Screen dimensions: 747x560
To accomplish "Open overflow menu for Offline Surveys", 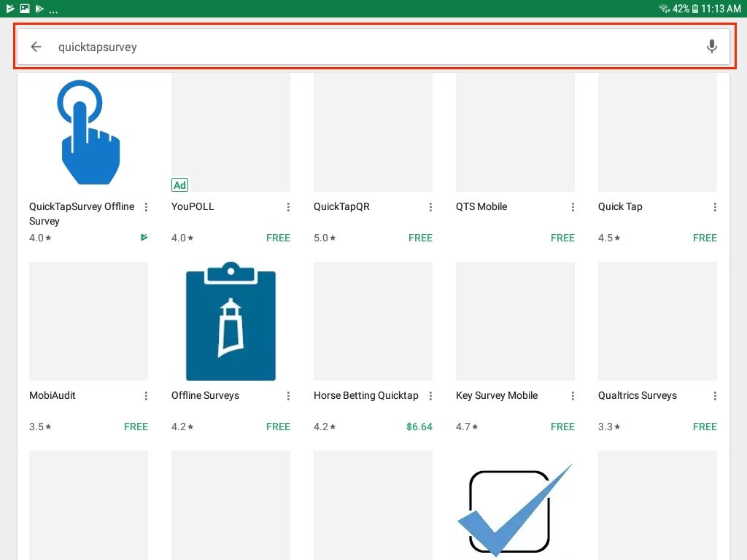I will click(x=288, y=396).
